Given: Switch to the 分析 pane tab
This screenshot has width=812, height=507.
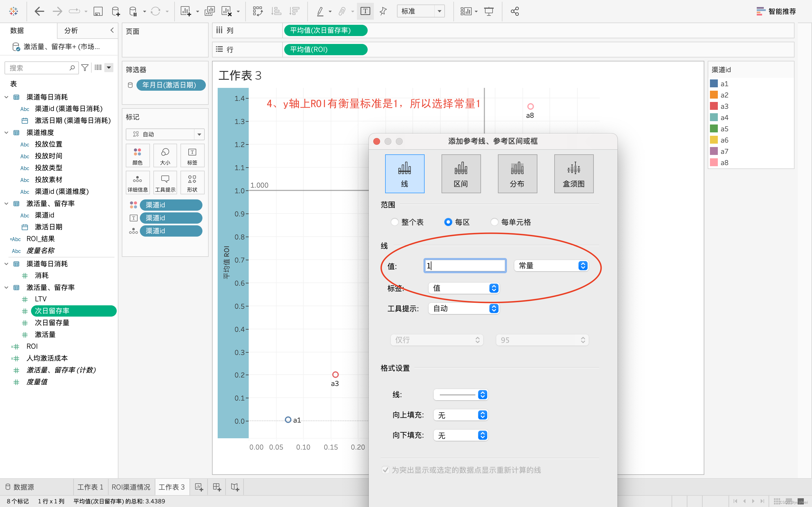Looking at the screenshot, I should coord(71,30).
